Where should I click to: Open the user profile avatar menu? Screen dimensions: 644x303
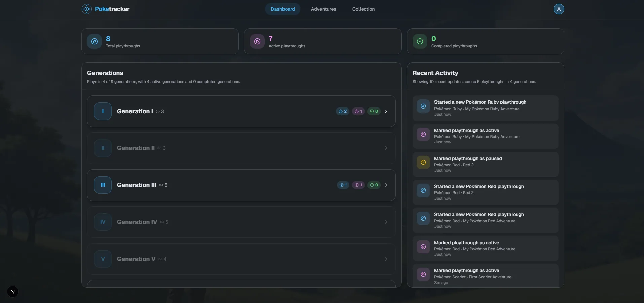pos(559,9)
